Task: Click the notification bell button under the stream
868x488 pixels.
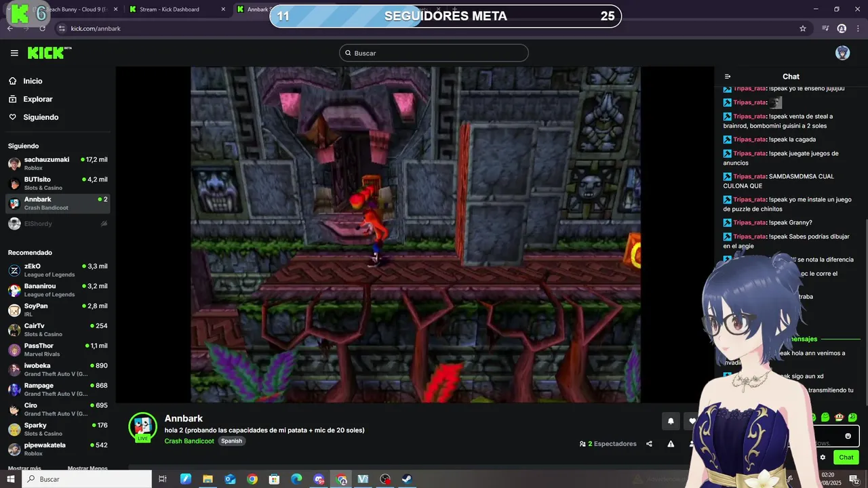Action: click(x=671, y=421)
